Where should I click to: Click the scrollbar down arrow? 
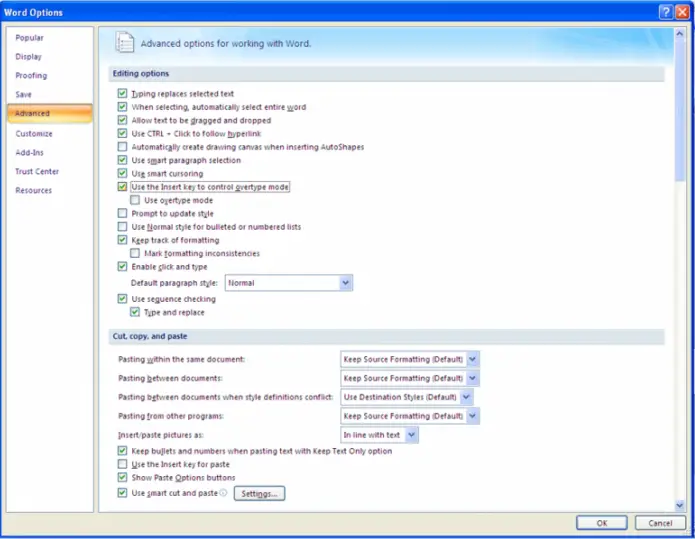(679, 505)
